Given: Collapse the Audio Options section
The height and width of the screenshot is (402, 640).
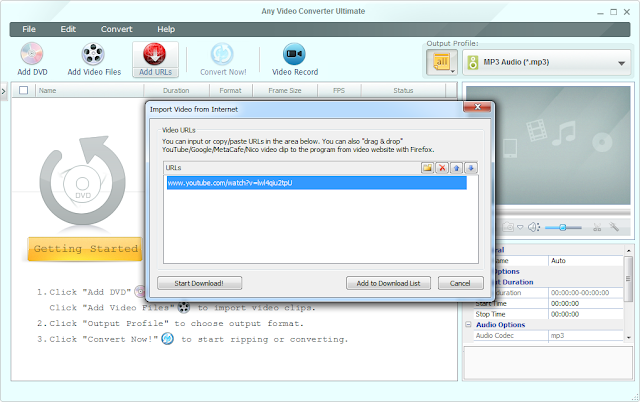Looking at the screenshot, I should pyautogui.click(x=468, y=324).
